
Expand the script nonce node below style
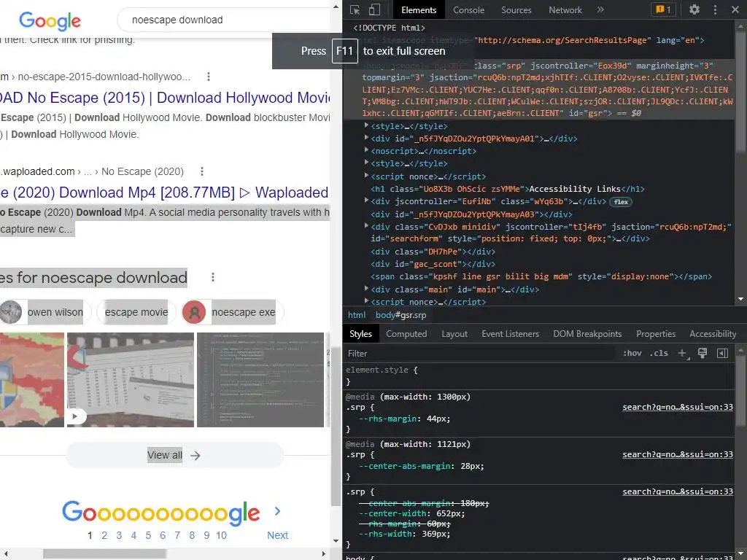[366, 175]
